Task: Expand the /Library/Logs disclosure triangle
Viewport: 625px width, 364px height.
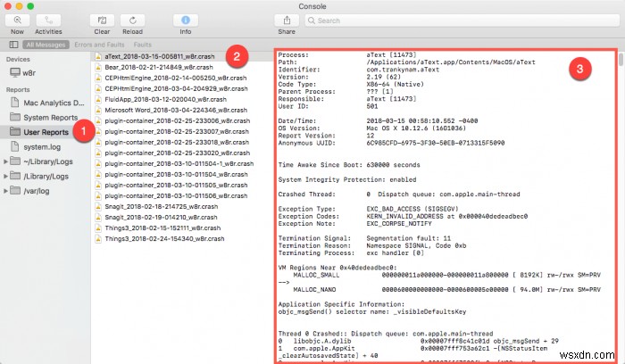Action: [5, 176]
